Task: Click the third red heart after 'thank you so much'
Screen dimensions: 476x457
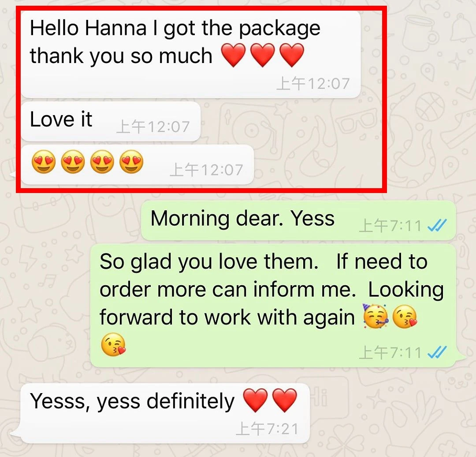Action: point(291,55)
